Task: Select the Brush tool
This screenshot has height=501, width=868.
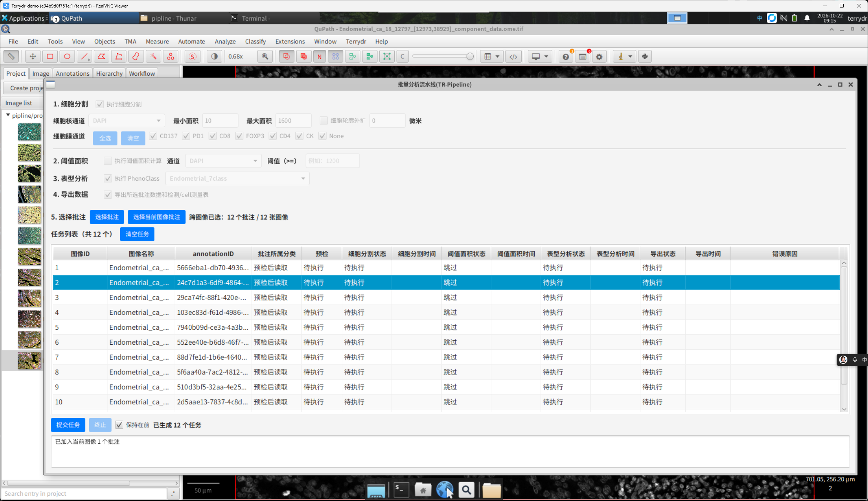Action: (136, 56)
